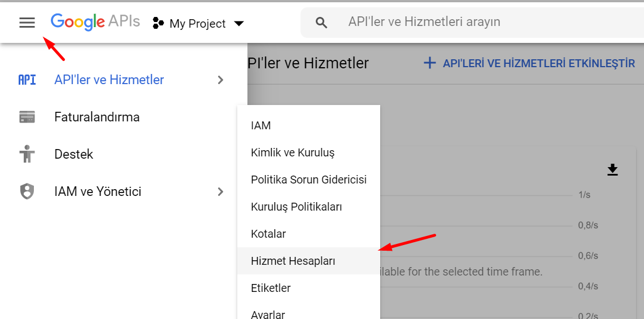Open Destek from the sidebar
The image size is (644, 319).
click(x=74, y=154)
